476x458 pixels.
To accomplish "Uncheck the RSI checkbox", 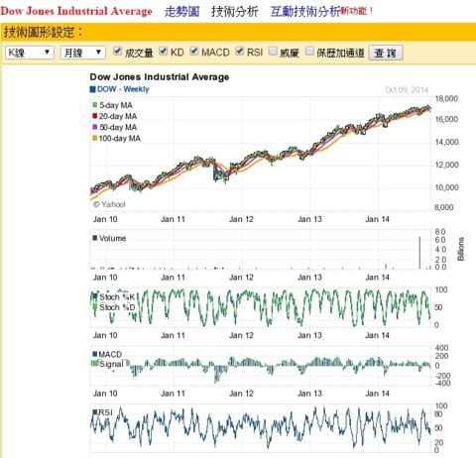I will (240, 52).
